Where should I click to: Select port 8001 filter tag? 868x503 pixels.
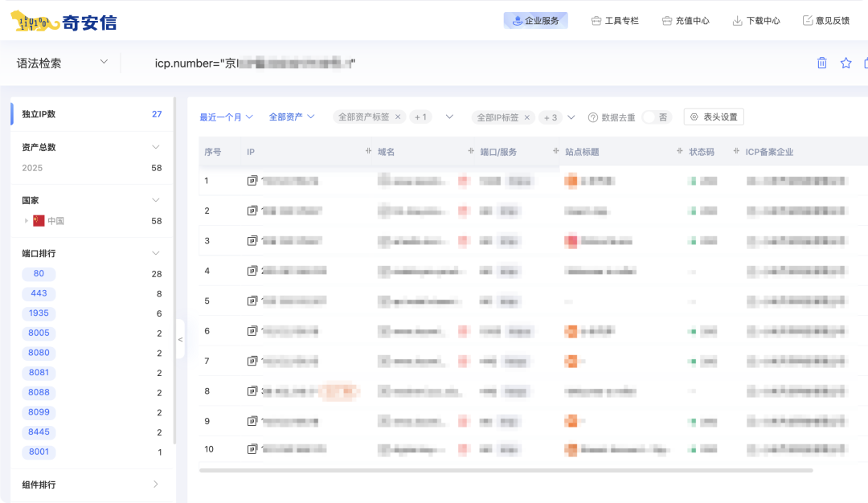(39, 452)
